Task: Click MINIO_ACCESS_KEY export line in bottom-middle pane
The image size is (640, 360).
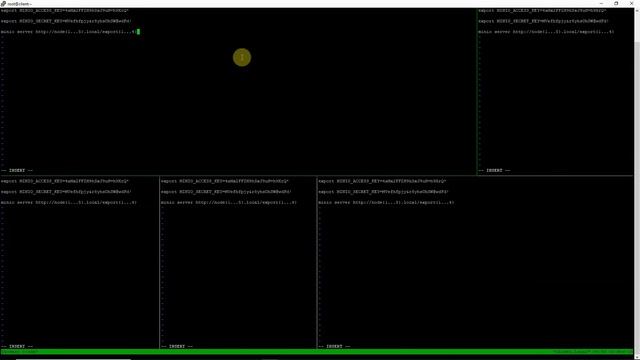Action: point(224,181)
